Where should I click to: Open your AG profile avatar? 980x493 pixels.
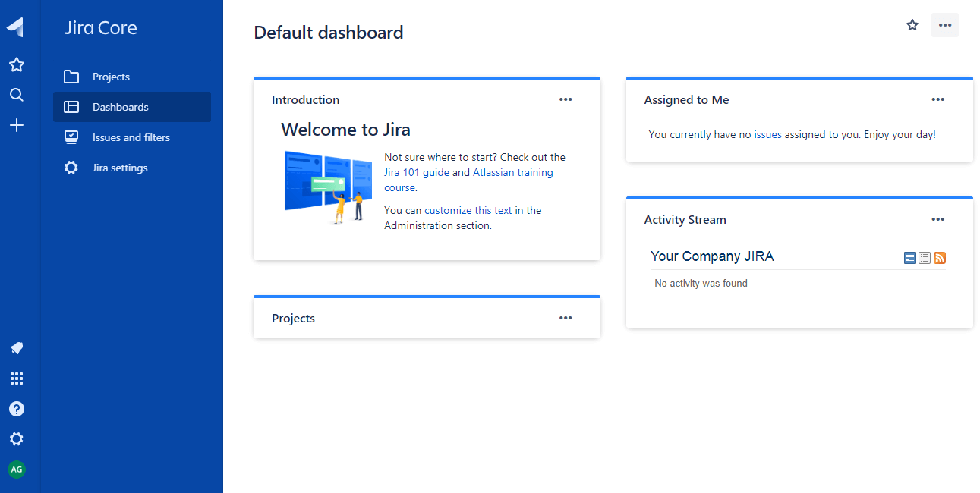16,469
